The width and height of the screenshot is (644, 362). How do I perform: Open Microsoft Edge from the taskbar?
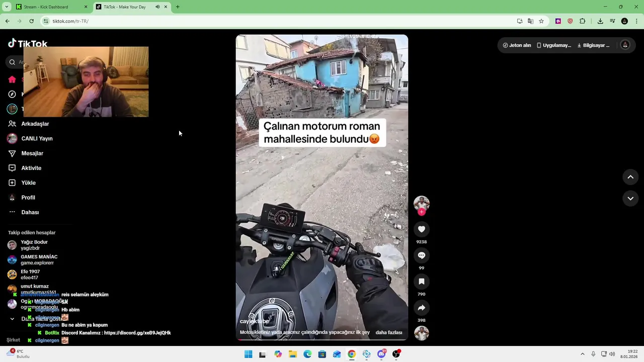tap(307, 354)
